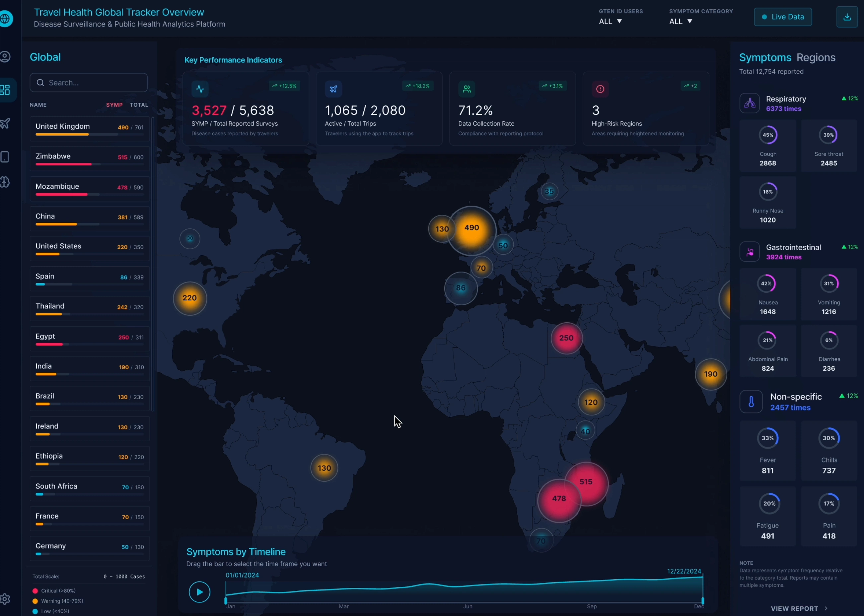This screenshot has width=864, height=616.
Task: Open settings gear in sidebar
Action: (5, 599)
